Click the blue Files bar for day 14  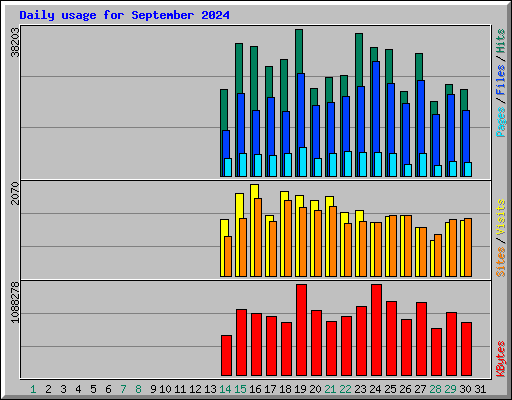226,144
